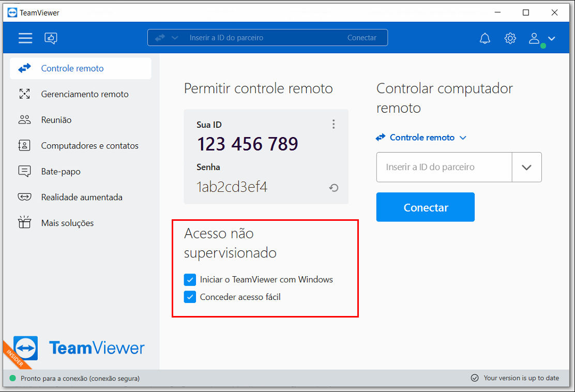Image resolution: width=575 pixels, height=392 pixels.
Task: Select Controle remoto in sidebar
Action: click(x=81, y=68)
